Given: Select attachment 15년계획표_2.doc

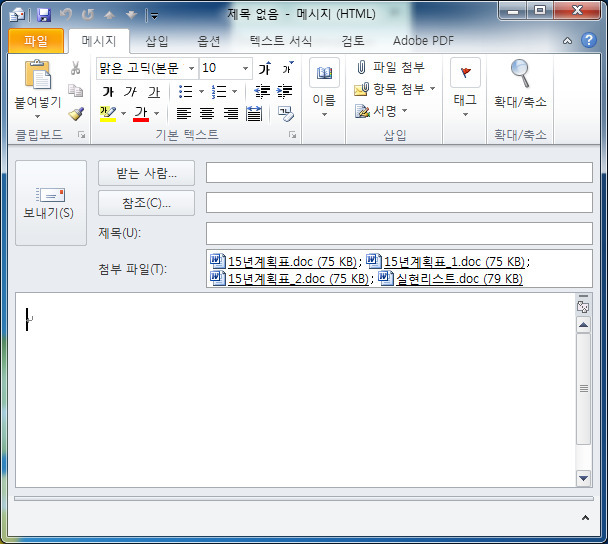Looking at the screenshot, I should tap(290, 278).
